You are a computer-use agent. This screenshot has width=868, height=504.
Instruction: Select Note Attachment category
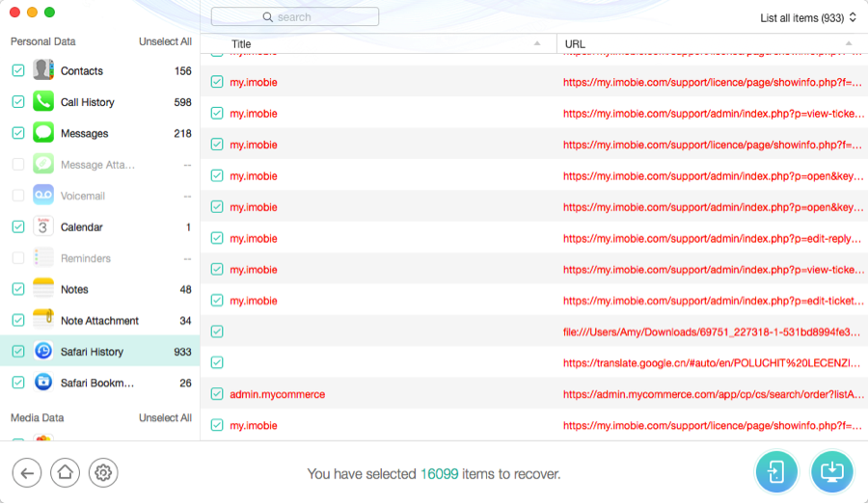click(99, 321)
